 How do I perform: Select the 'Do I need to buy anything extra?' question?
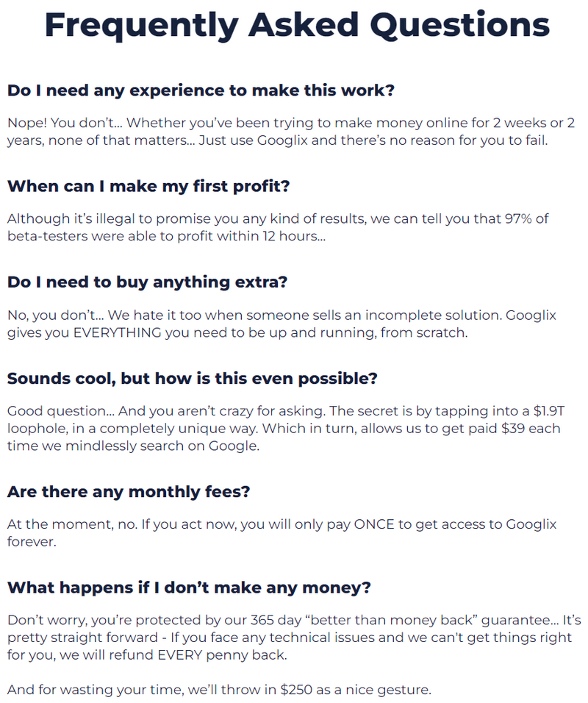[147, 282]
